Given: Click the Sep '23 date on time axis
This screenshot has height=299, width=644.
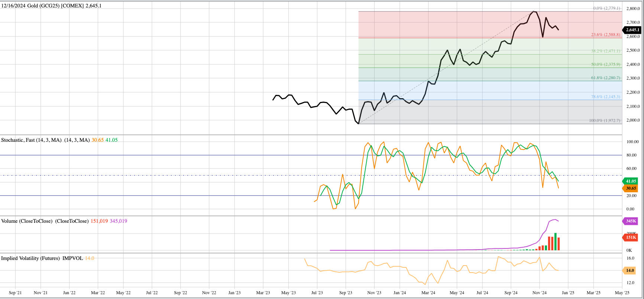Looking at the screenshot, I should pos(346,293).
